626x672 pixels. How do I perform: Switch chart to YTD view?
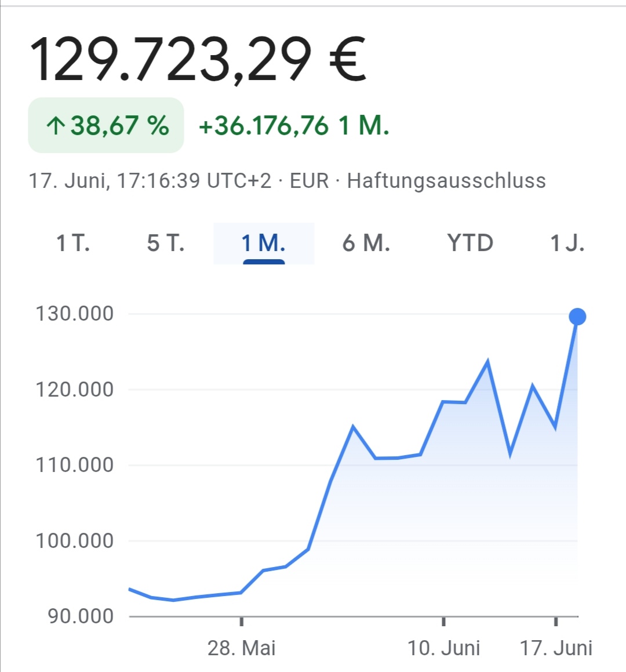tap(470, 243)
